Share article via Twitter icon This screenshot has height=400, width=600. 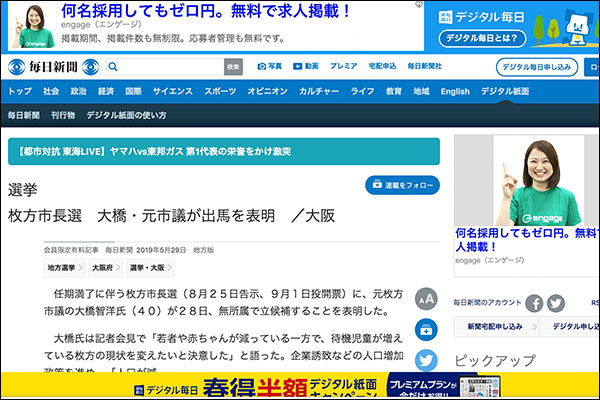[426, 360]
